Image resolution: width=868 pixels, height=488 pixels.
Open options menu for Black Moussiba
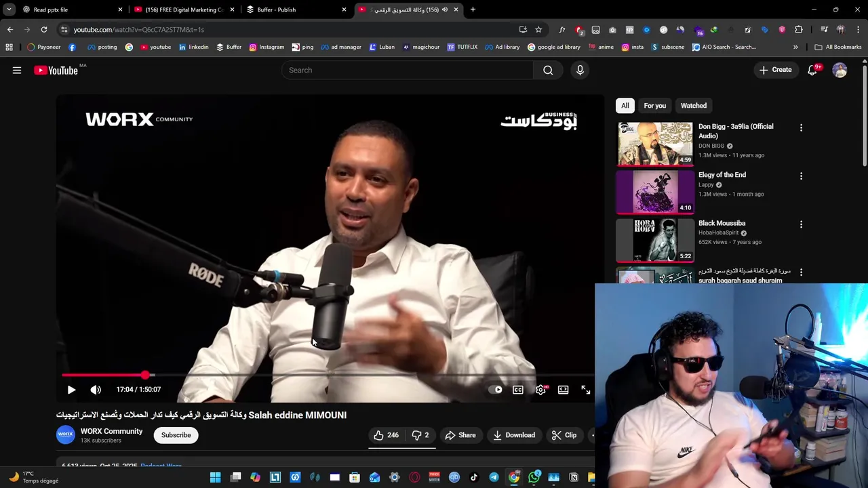[801, 224]
